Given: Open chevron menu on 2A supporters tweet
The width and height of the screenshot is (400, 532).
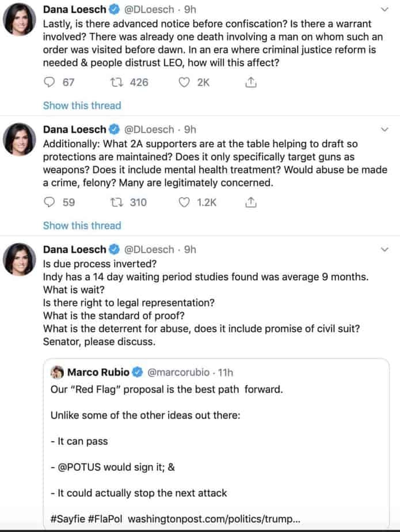Looking at the screenshot, I should pos(384,130).
